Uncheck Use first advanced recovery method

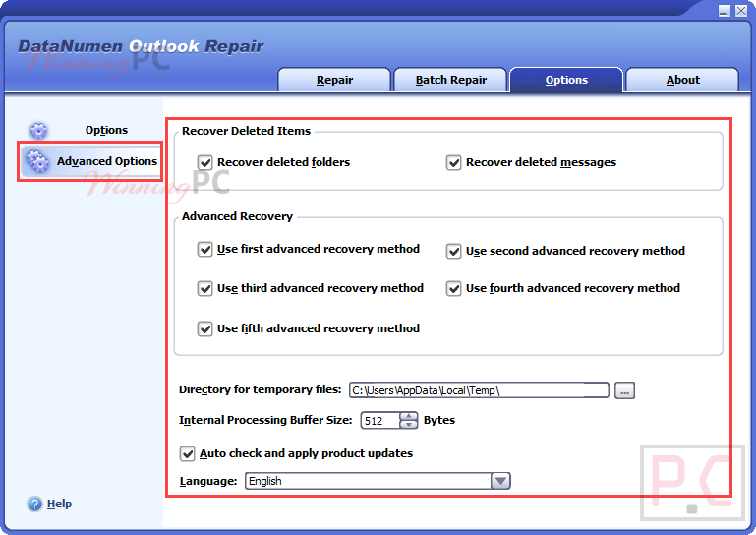[x=204, y=250]
